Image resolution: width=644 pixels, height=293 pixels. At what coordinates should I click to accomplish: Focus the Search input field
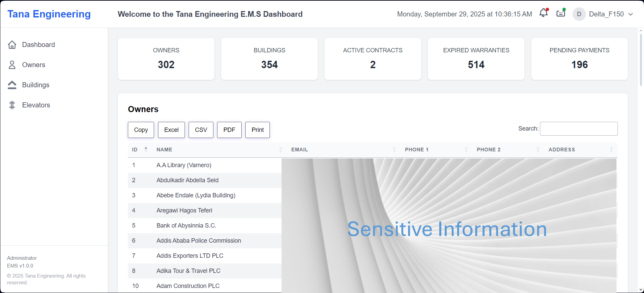579,129
